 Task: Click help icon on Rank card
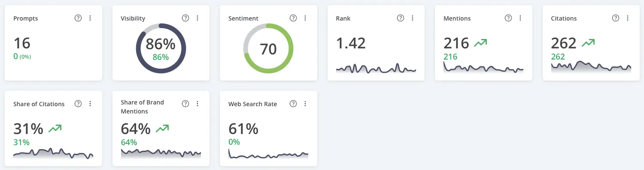pos(401,18)
